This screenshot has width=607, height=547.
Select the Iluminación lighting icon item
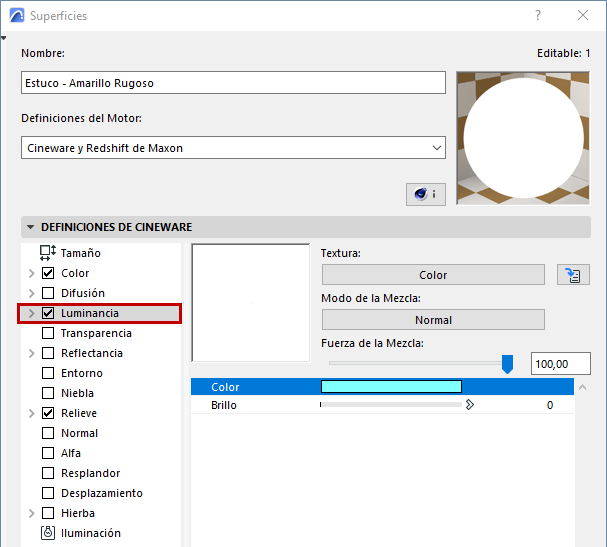48,533
